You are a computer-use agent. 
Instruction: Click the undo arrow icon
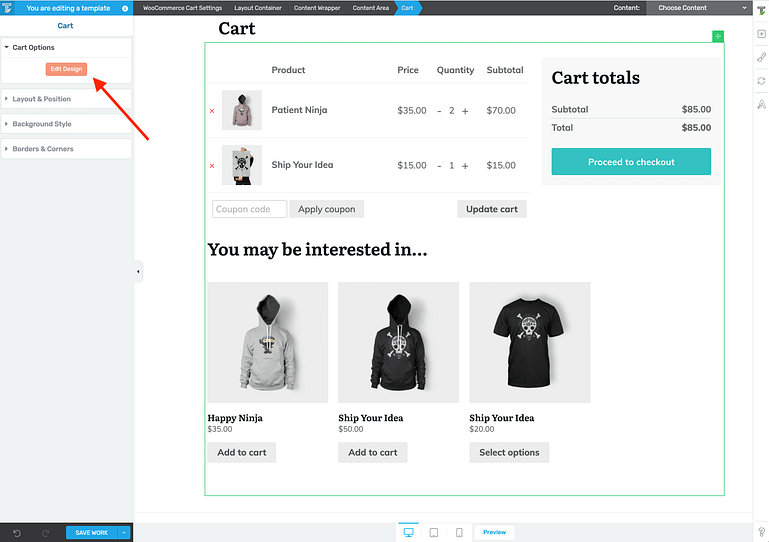click(17, 533)
